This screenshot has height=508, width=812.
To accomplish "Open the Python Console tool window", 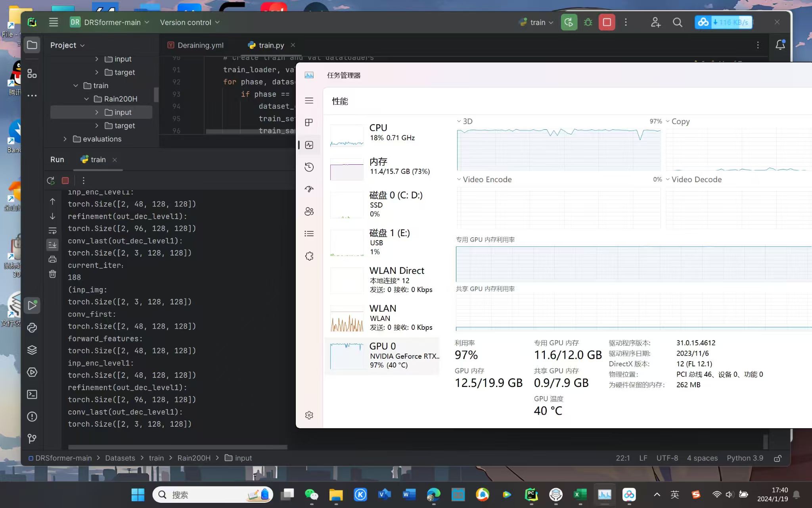I will 32,327.
